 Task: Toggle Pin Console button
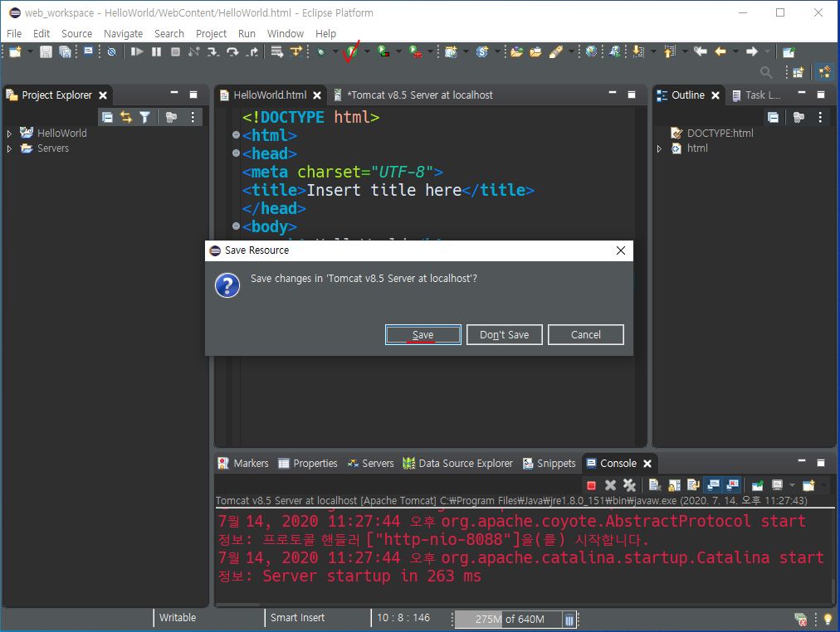pos(758,485)
